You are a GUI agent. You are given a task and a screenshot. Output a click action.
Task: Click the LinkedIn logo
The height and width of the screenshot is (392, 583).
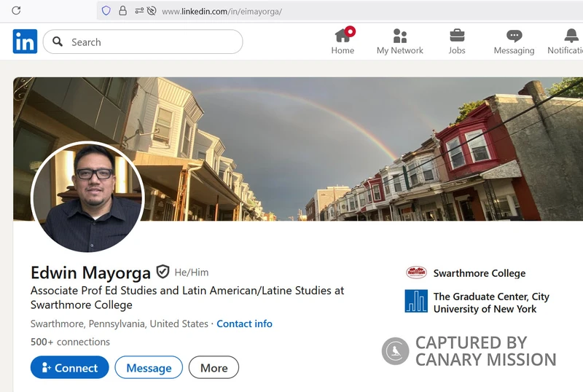25,42
